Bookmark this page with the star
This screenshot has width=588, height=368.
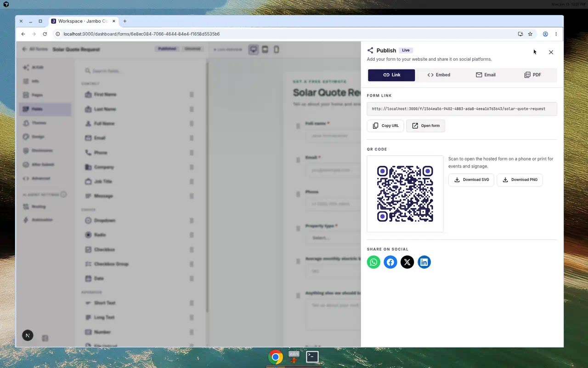530,34
